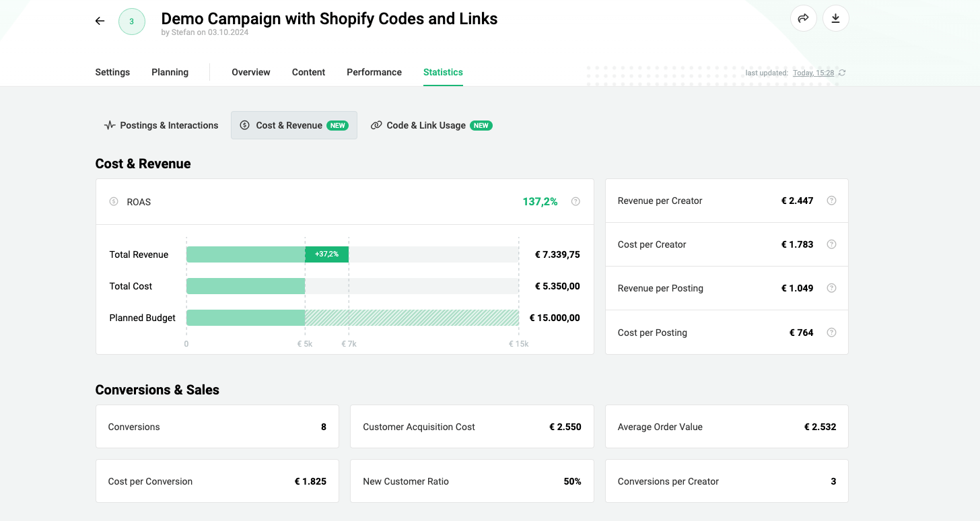Click the Total Cost progress bar

[353, 286]
